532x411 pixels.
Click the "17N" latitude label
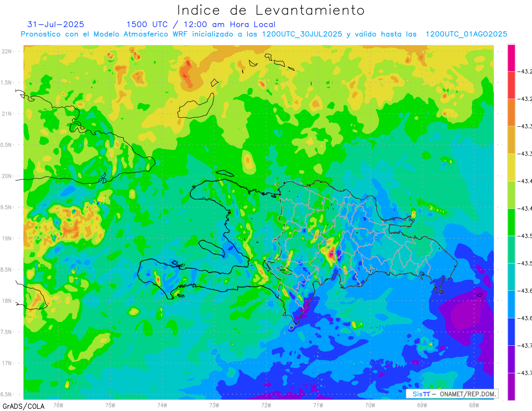[x=7, y=363]
